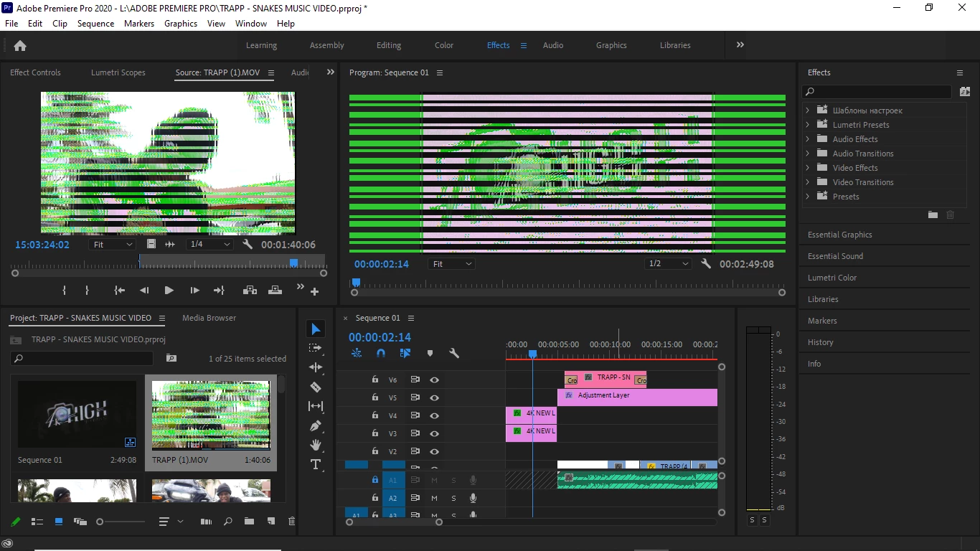
Task: Select the Type tool
Action: (316, 464)
